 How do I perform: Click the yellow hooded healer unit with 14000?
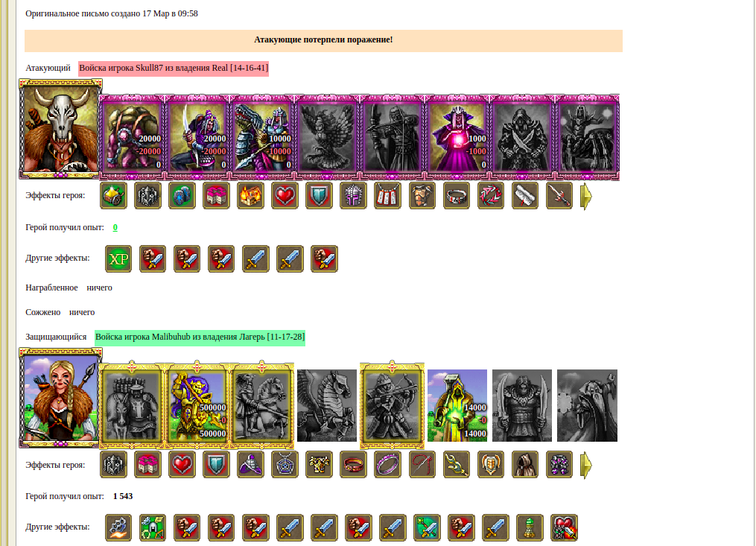(x=457, y=405)
